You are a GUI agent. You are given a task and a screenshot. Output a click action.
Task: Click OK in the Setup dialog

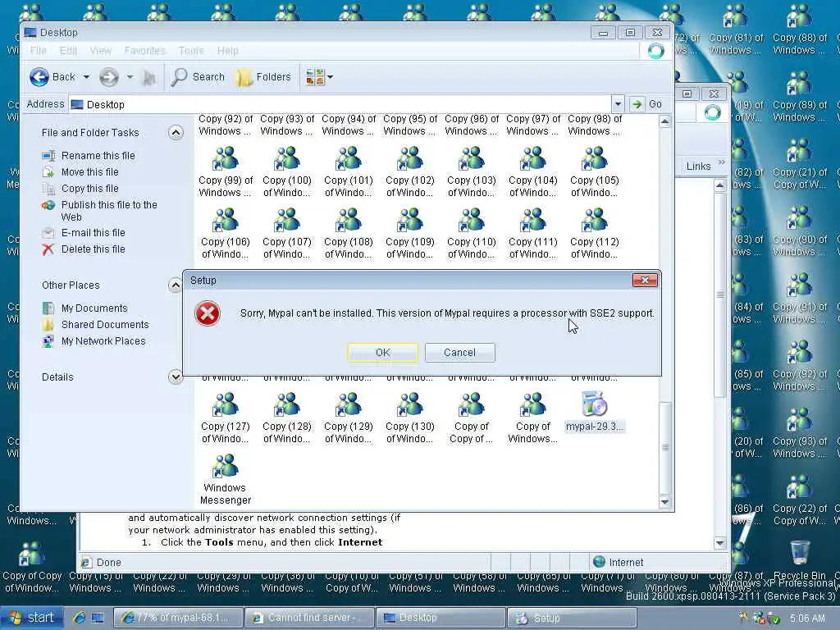pos(382,353)
